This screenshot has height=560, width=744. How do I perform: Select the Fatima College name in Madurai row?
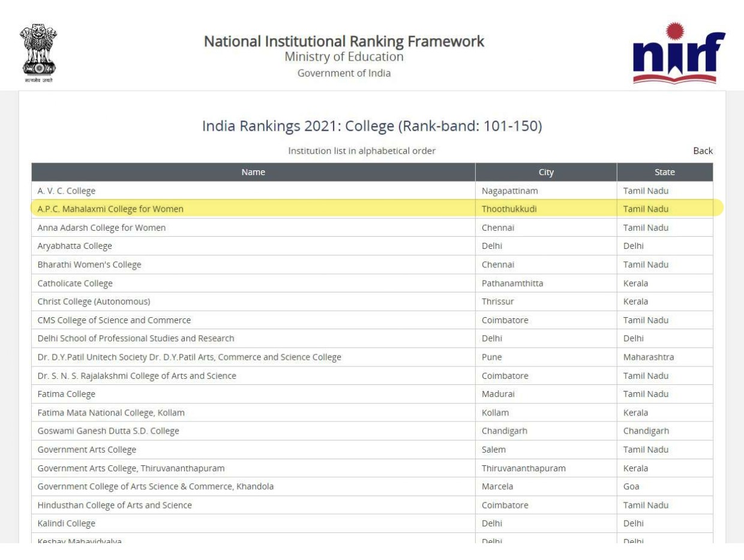click(x=67, y=394)
